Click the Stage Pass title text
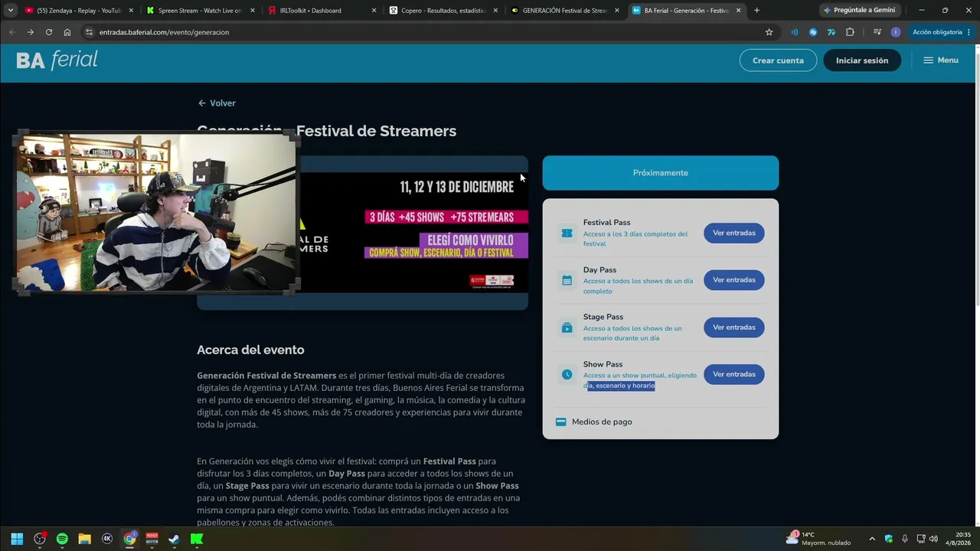 603,317
